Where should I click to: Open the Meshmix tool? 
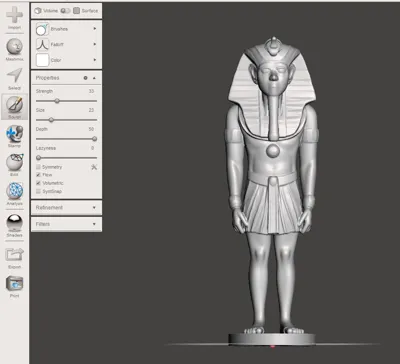point(14,49)
